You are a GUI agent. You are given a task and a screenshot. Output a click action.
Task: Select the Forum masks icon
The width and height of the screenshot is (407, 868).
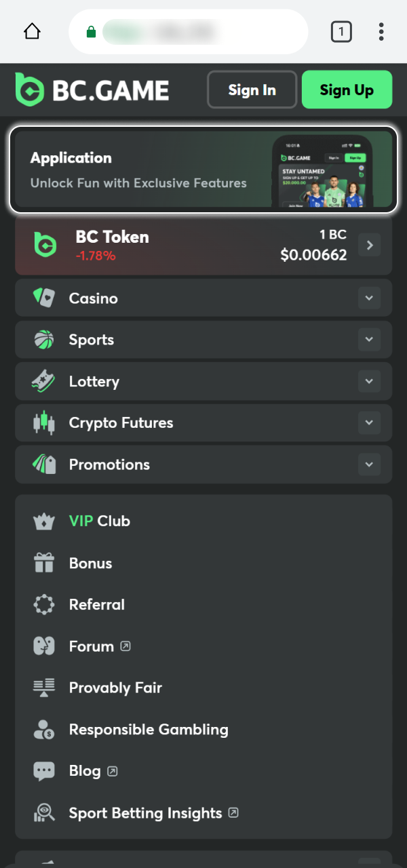[43, 646]
